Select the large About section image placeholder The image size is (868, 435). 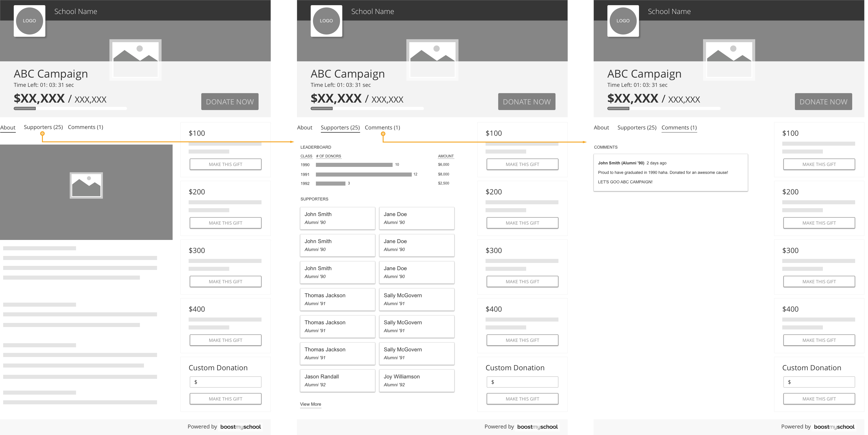(86, 192)
